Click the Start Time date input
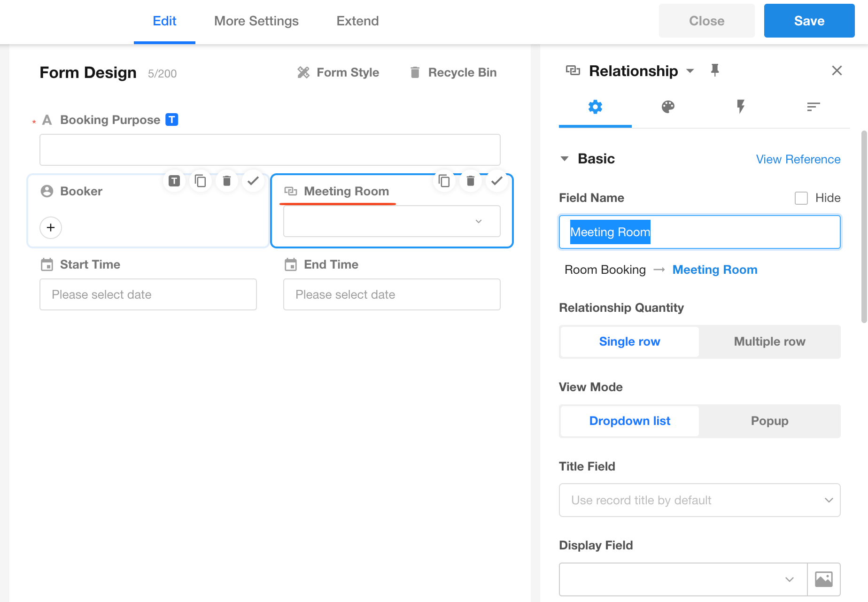Screen dimensions: 868x602 point(148,294)
